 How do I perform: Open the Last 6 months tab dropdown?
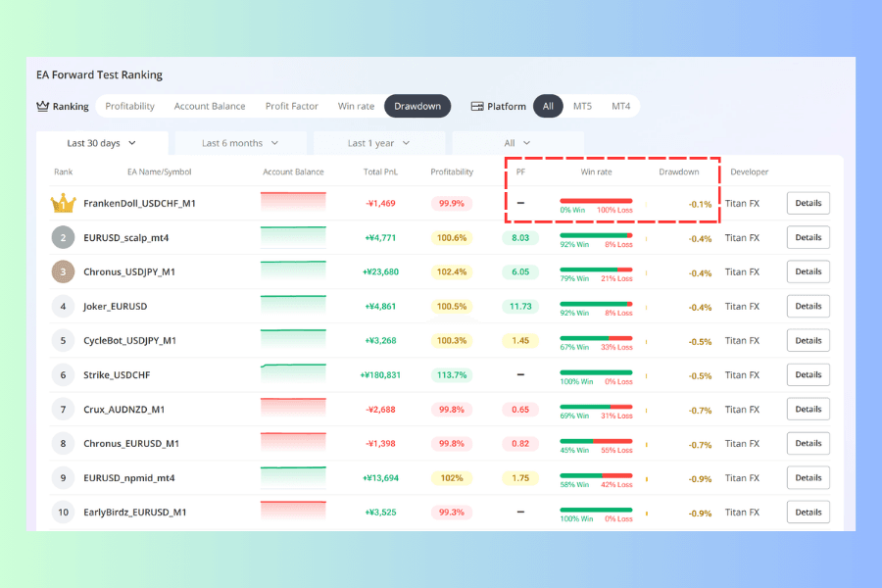(241, 143)
